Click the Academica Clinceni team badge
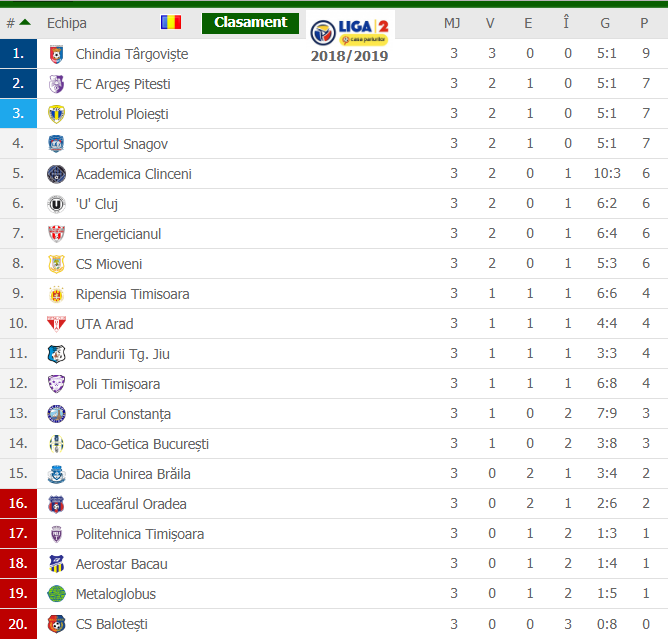668x639 pixels. click(56, 174)
